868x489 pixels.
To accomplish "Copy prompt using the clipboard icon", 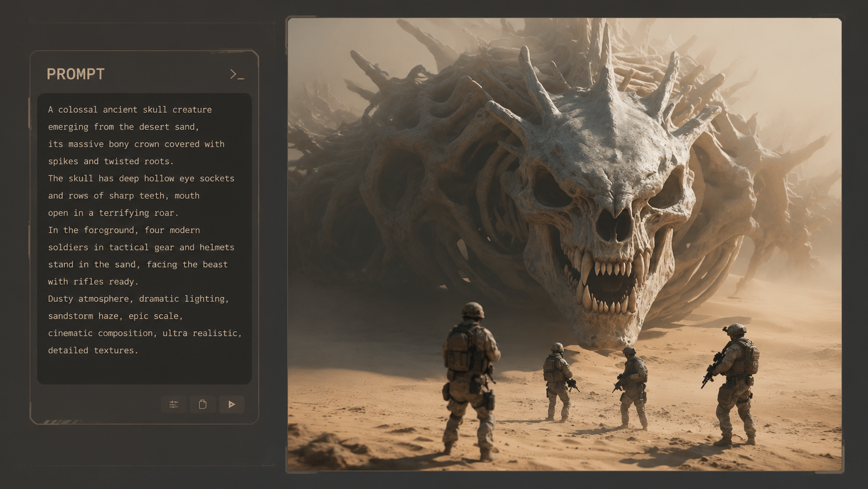I will [x=202, y=404].
